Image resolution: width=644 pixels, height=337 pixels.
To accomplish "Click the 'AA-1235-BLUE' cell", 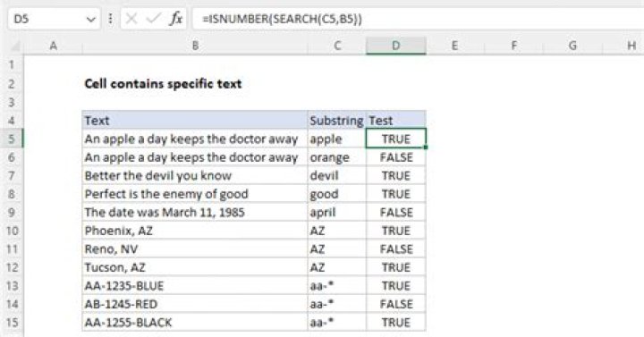I will click(195, 286).
